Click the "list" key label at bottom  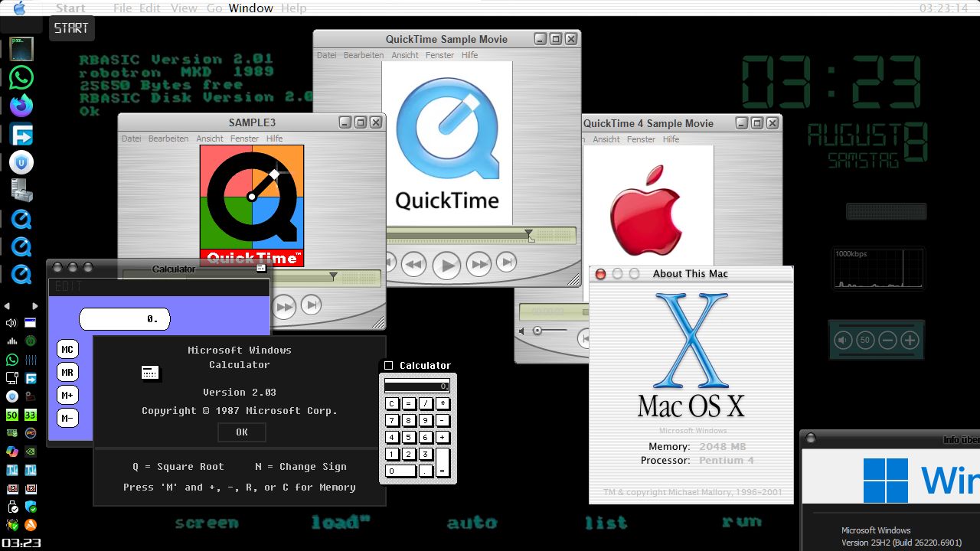(x=606, y=523)
